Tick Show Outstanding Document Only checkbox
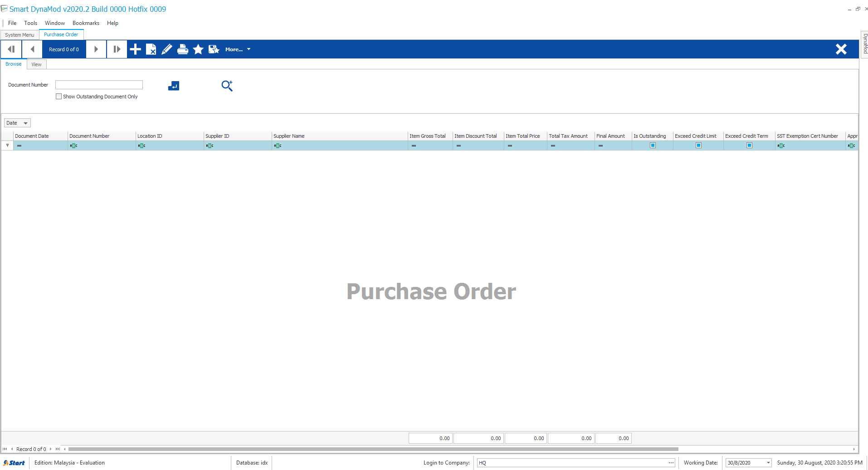The height and width of the screenshot is (470, 868). coord(59,97)
